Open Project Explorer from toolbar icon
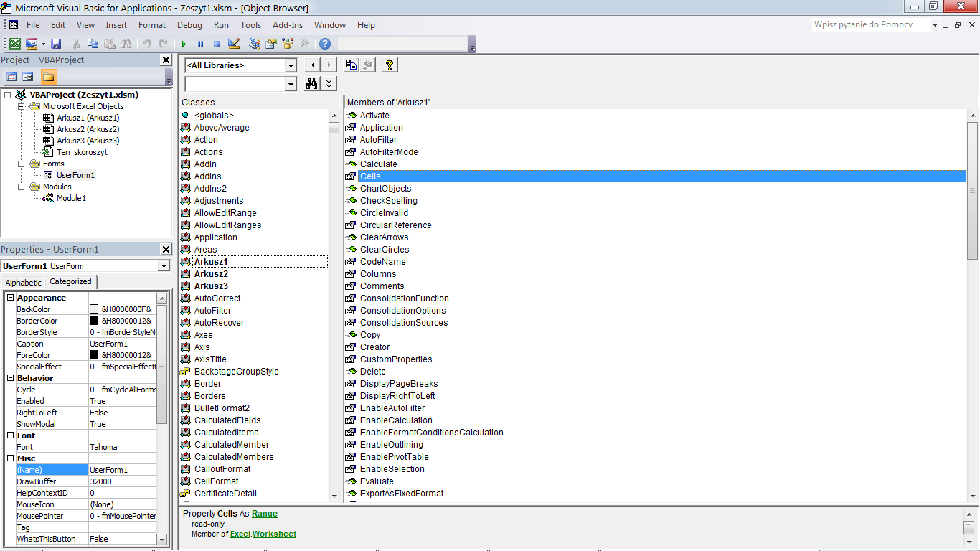980x551 pixels. tap(255, 44)
